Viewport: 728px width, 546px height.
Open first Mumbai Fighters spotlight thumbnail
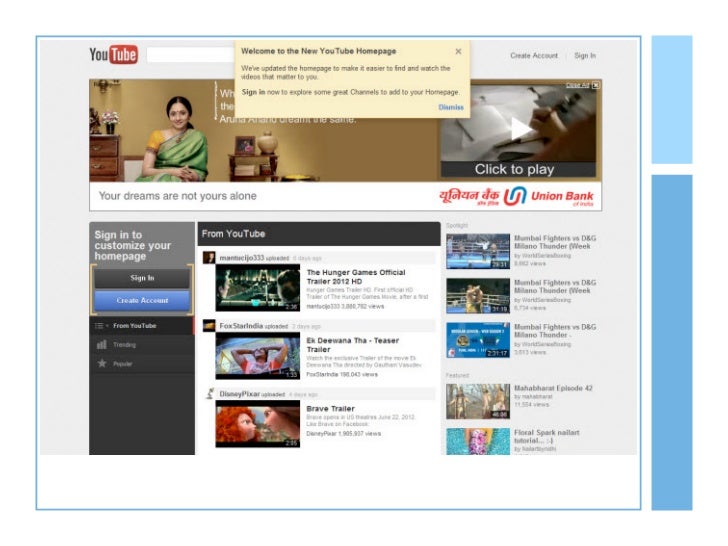[478, 251]
